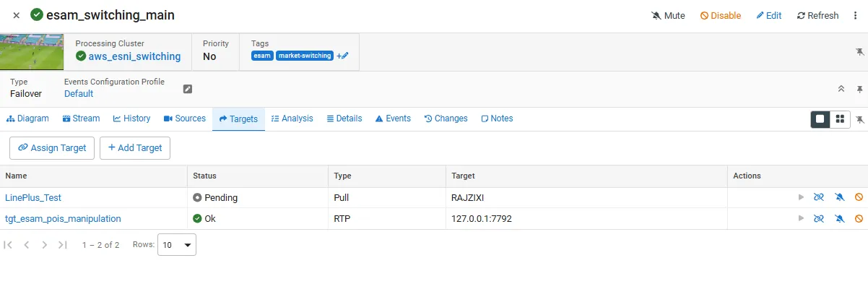Mute tgt_esam_pois_manipulation with the bell icon

pyautogui.click(x=839, y=218)
